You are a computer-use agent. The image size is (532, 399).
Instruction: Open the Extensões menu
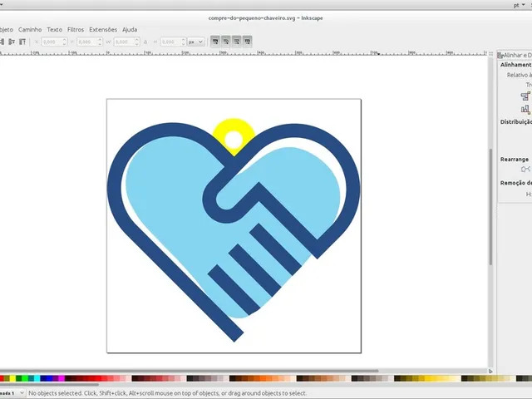point(103,30)
